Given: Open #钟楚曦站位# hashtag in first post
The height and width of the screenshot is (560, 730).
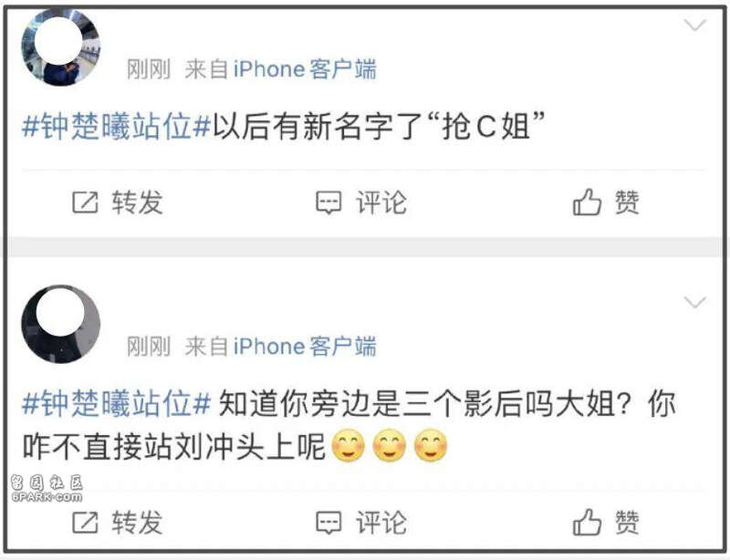Looking at the screenshot, I should coord(117,126).
